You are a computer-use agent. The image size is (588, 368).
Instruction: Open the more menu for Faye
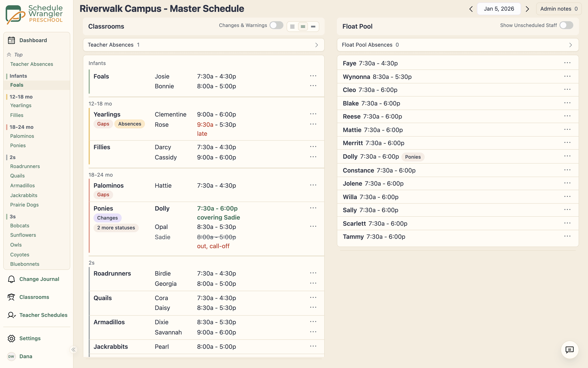pos(567,63)
